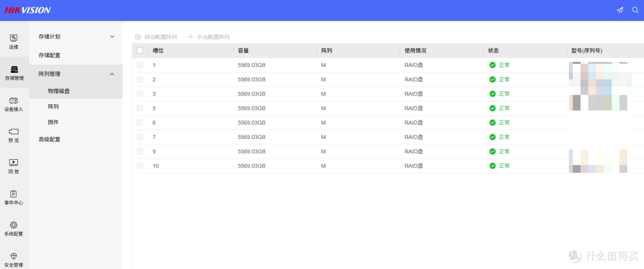Click the gear icon of 自动配置阵列

[x=138, y=36]
